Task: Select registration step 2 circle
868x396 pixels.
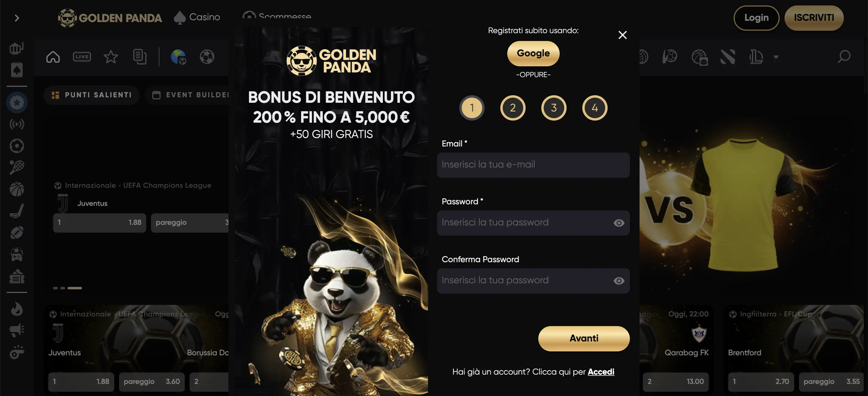Action: [x=512, y=108]
